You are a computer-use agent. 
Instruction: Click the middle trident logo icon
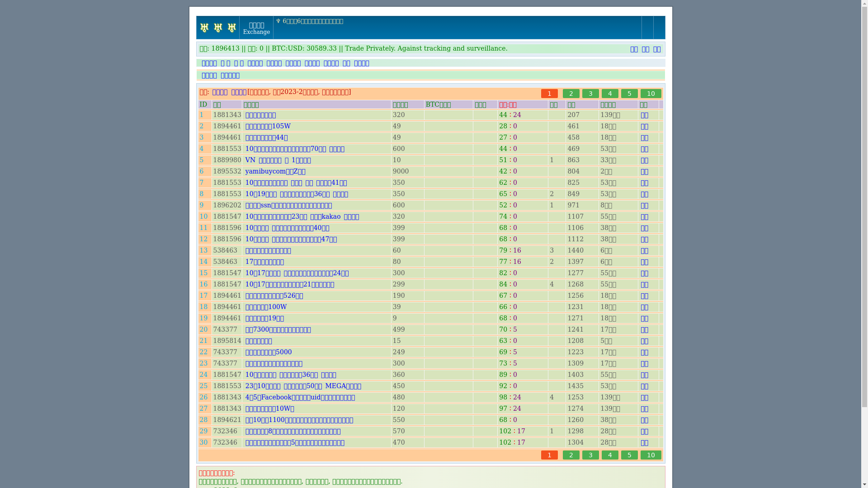218,28
